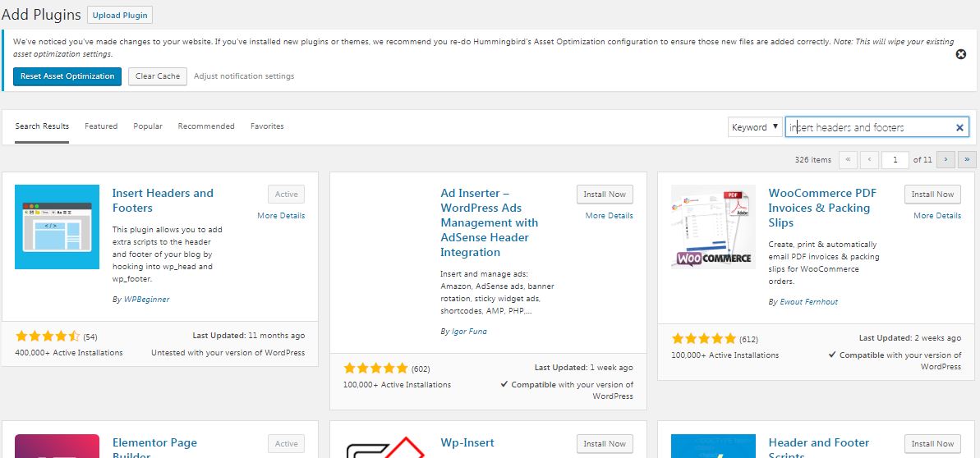
Task: Open the Wp-Insert title link
Action: coord(467,442)
